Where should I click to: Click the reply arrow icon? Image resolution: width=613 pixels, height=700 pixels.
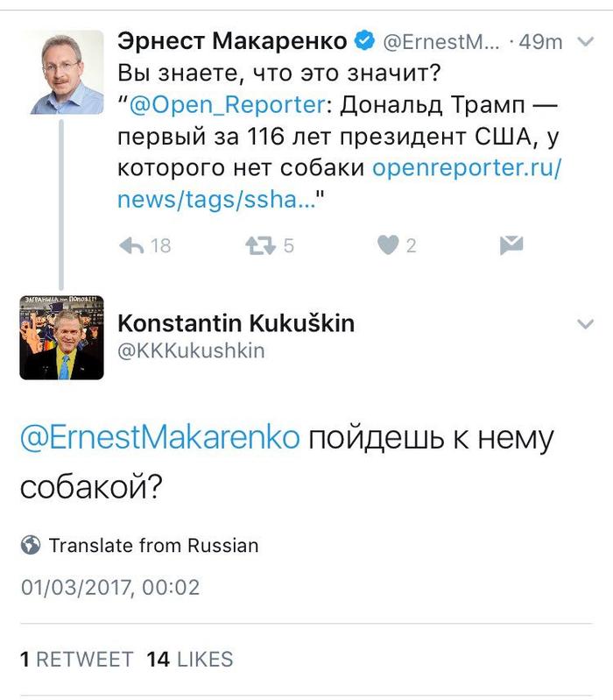[x=131, y=246]
